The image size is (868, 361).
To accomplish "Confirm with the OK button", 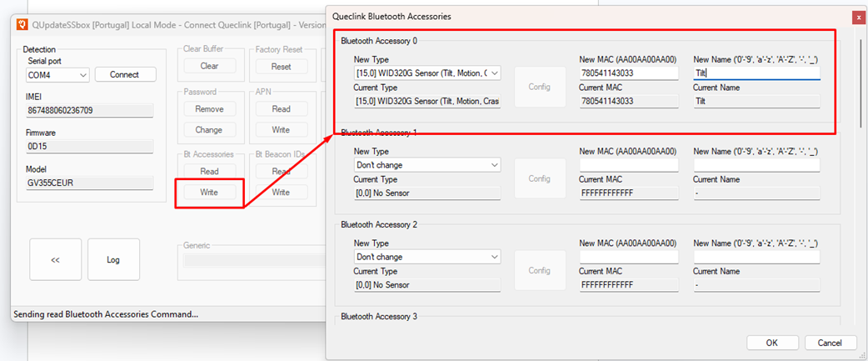I will (772, 343).
